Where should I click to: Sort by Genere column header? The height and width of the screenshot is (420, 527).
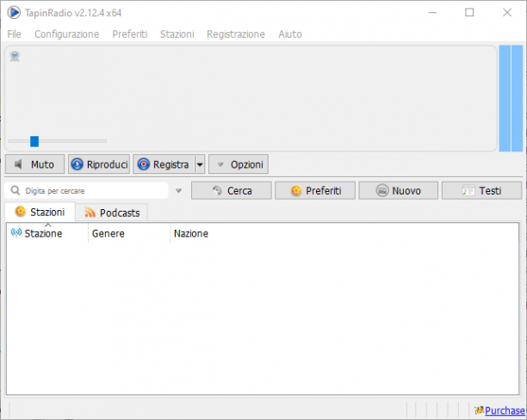click(x=129, y=233)
